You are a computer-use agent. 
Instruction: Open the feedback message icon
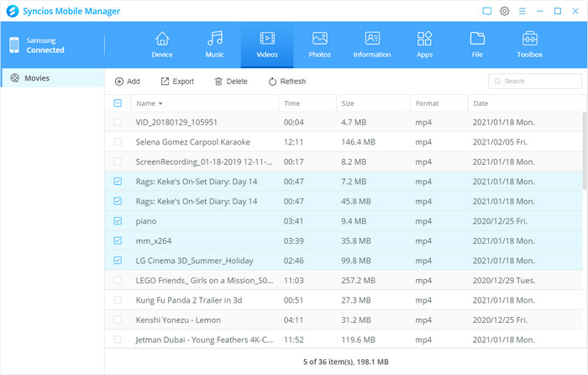tap(486, 11)
